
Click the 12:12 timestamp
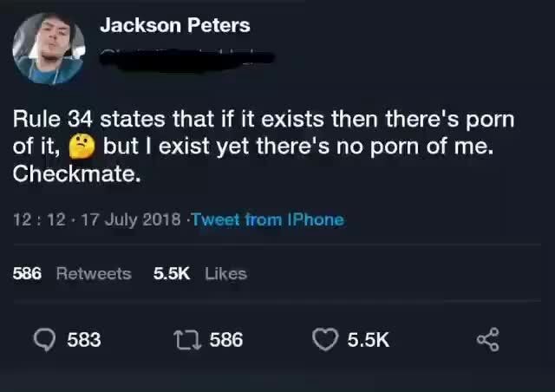coord(39,219)
